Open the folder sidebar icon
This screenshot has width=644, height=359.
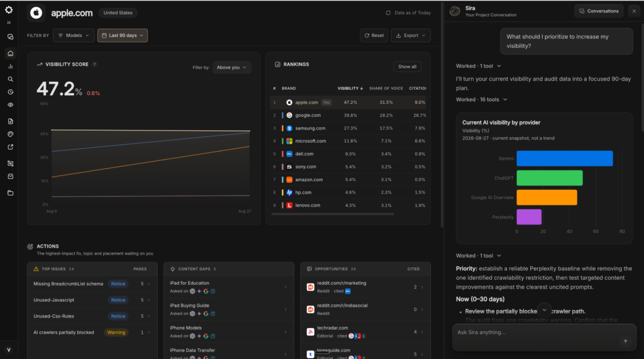[x=10, y=192]
